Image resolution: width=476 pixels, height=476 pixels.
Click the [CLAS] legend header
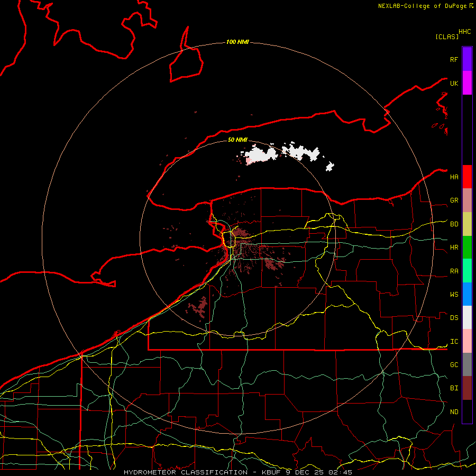(x=447, y=36)
